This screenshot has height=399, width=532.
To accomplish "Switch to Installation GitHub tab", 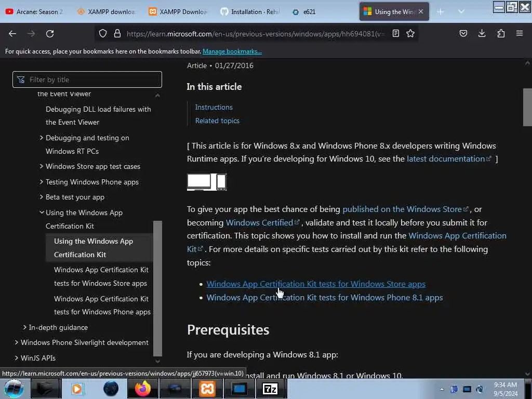I will tap(249, 11).
